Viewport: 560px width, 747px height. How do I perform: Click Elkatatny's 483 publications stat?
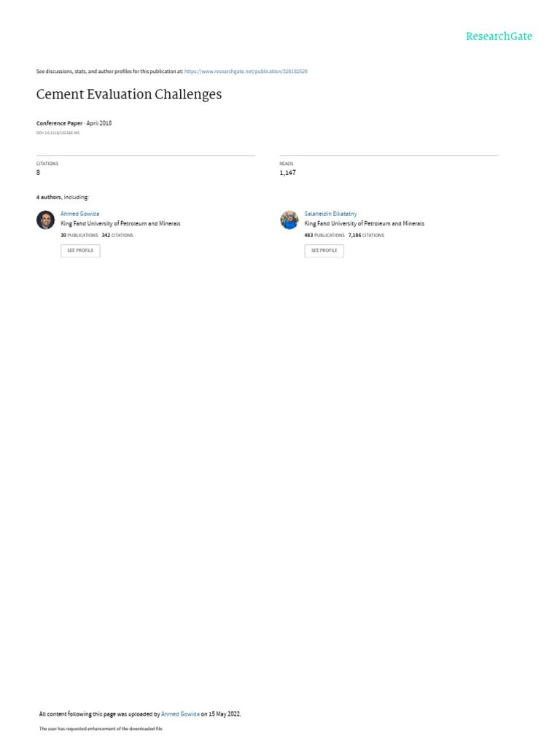[324, 236]
